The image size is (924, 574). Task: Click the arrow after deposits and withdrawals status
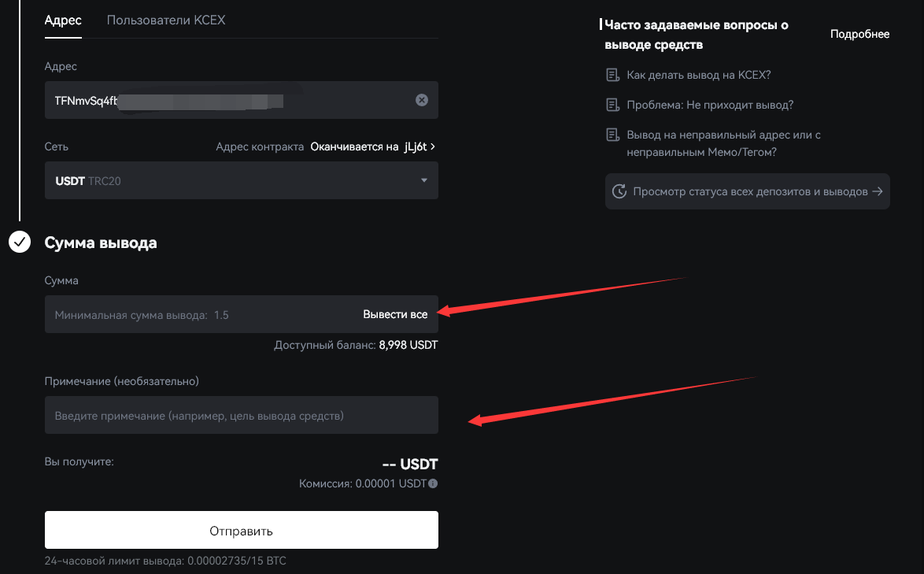pyautogui.click(x=878, y=191)
